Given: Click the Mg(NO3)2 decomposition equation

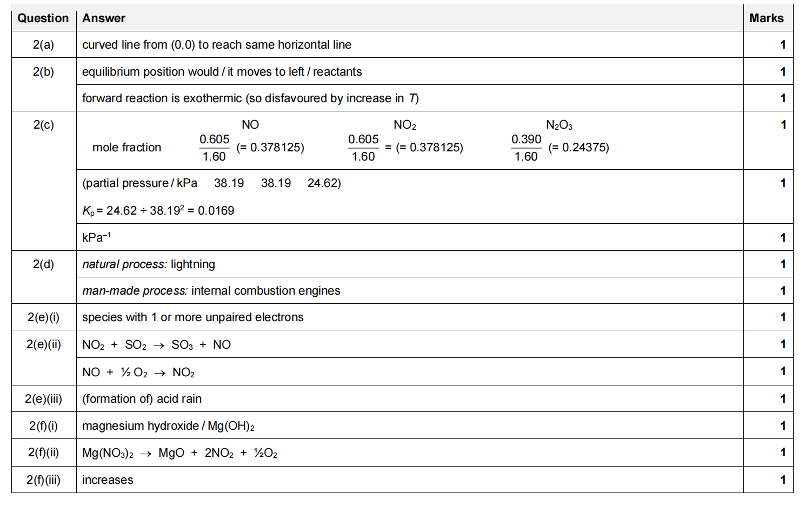Looking at the screenshot, I should [179, 453].
